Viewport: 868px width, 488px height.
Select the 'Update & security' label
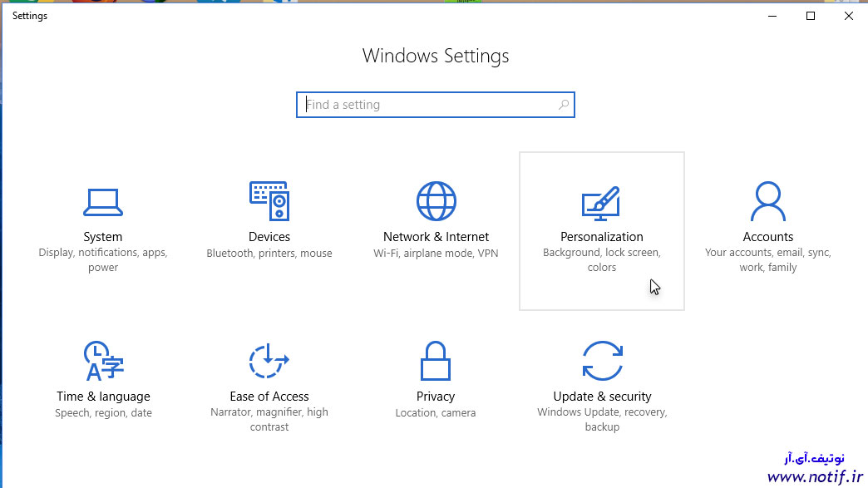tap(602, 397)
